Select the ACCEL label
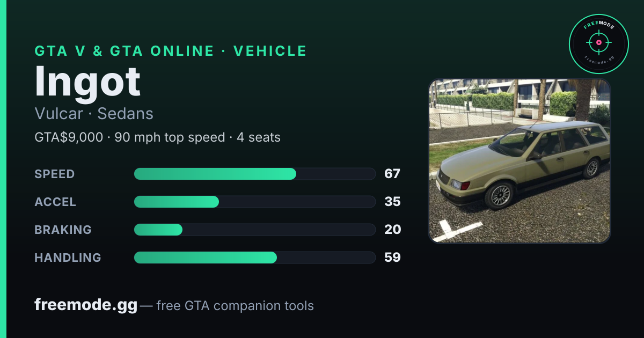Screen dimensions: 644x338 (x=55, y=202)
